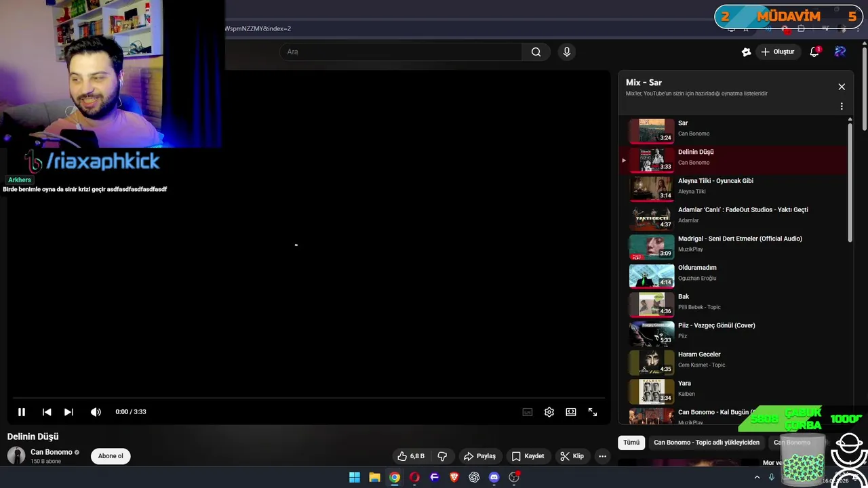Screen dimensions: 868x488
Task: Open OBS Studio from taskbar
Action: [514, 477]
